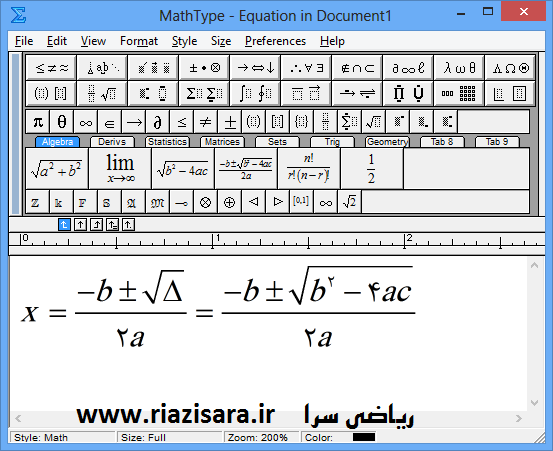This screenshot has width=553, height=451.
Task: Insert the square root of 2 expression
Action: 350,202
